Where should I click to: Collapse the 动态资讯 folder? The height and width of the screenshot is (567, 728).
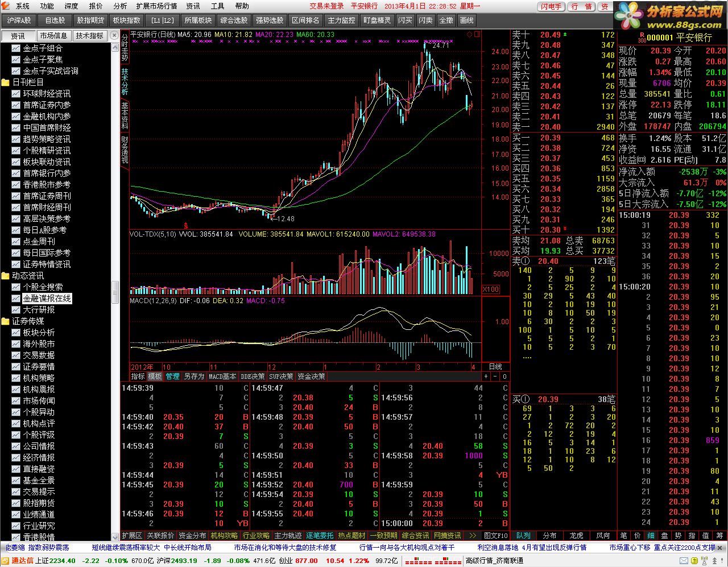[x=23, y=276]
